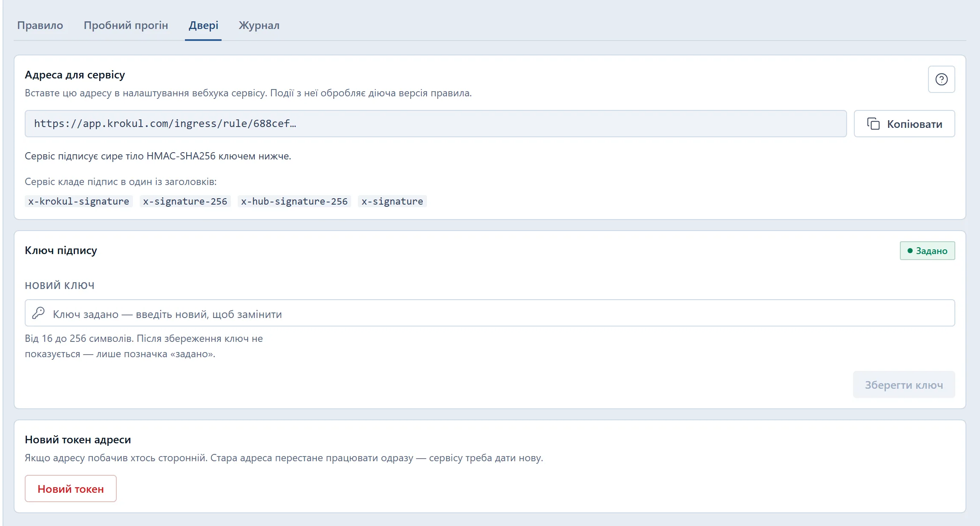
Task: Click the copy icon in Копіювати button
Action: click(873, 124)
